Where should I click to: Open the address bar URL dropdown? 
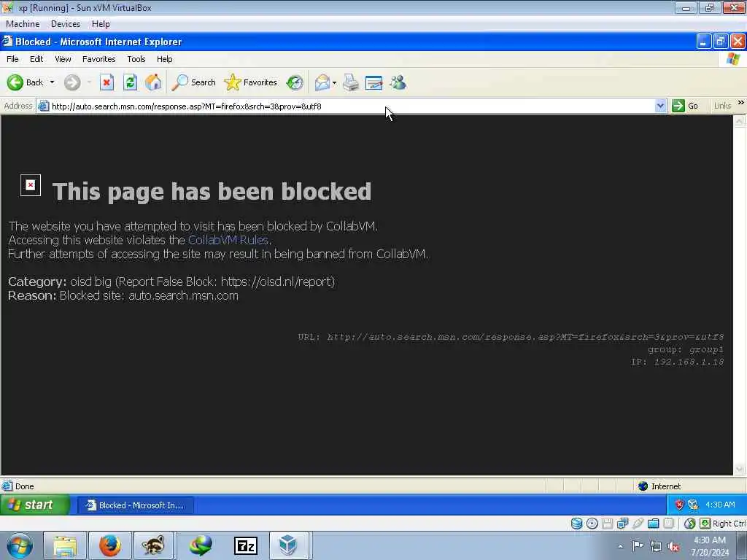tap(660, 106)
